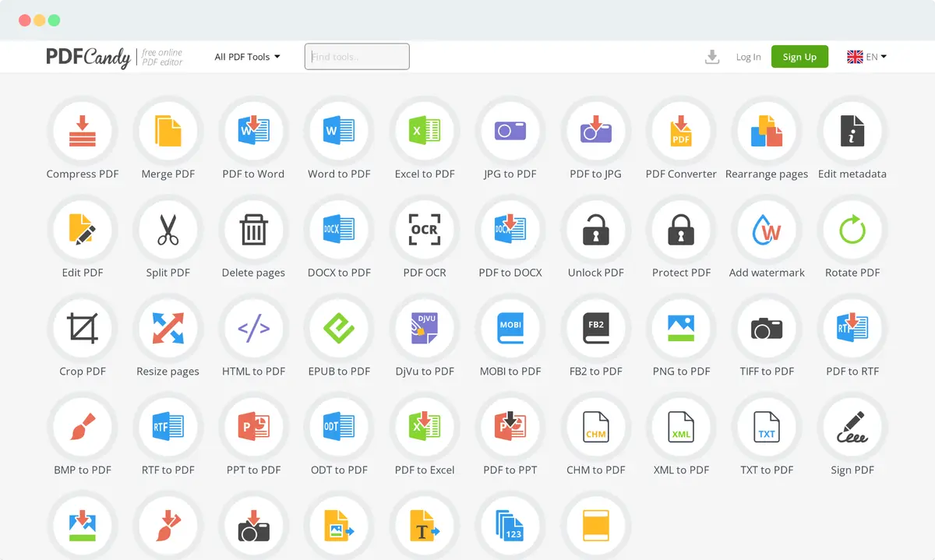Screen dimensions: 935x560
Task: Choose the RTF to PDF icon
Action: pyautogui.click(x=168, y=427)
